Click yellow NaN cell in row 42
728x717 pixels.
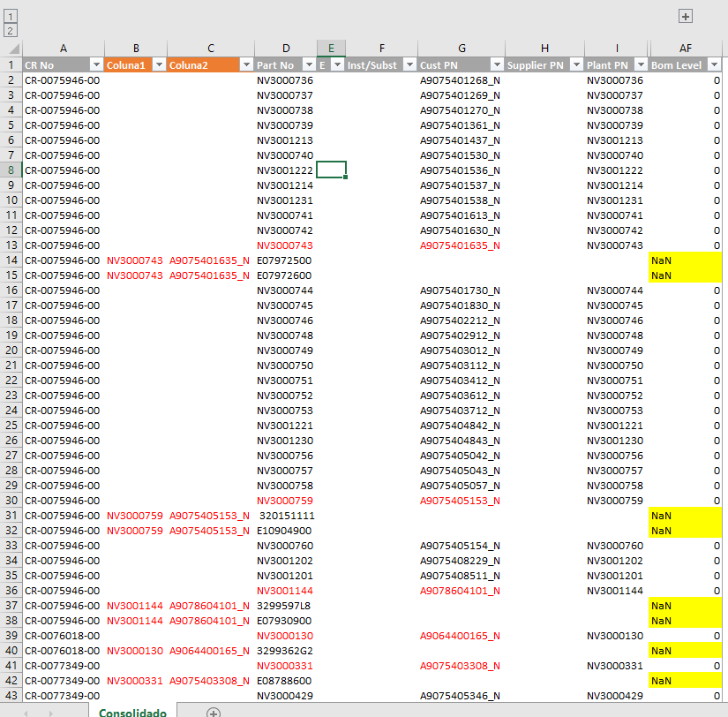[x=686, y=681]
